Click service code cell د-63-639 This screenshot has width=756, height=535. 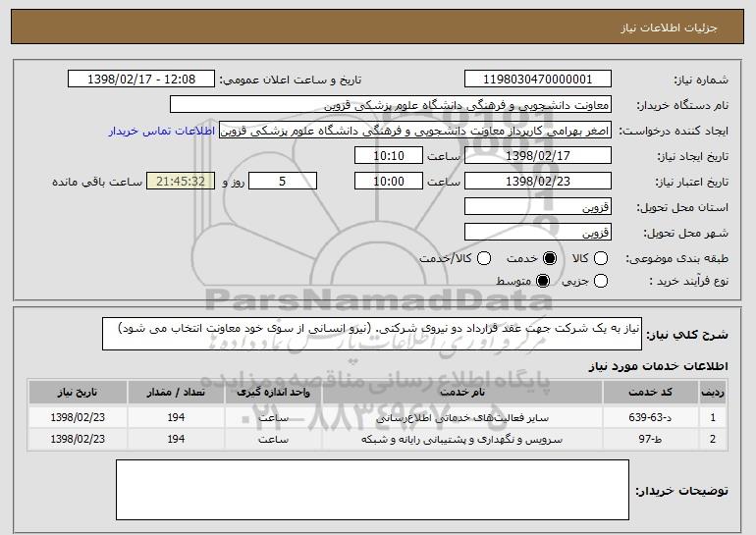(650, 417)
